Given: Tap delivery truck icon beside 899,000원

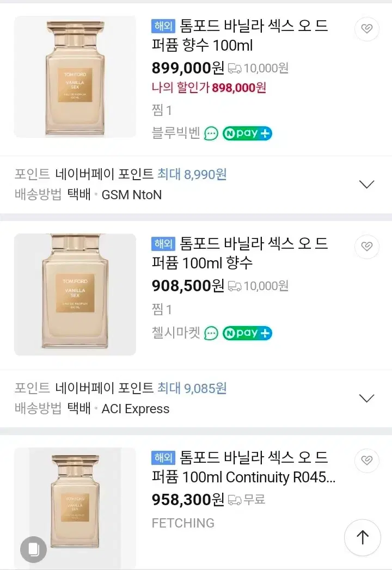Looking at the screenshot, I should [x=235, y=69].
